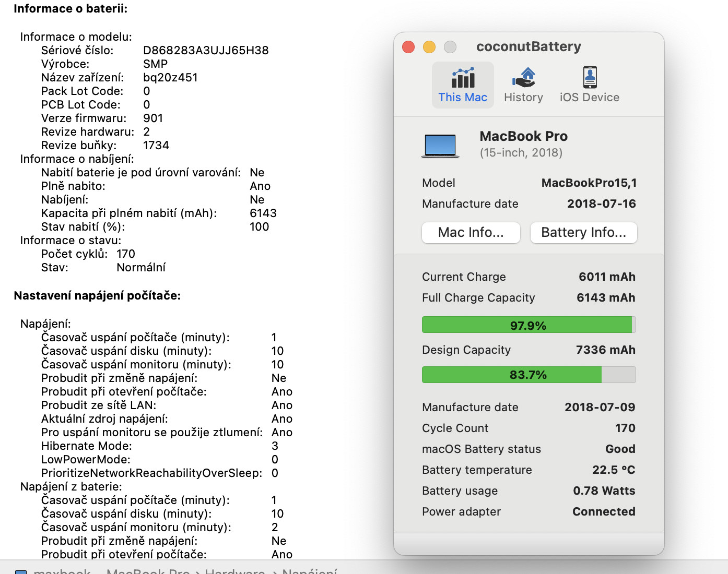Select the "Napájení z baterie:" section label

tap(71, 486)
